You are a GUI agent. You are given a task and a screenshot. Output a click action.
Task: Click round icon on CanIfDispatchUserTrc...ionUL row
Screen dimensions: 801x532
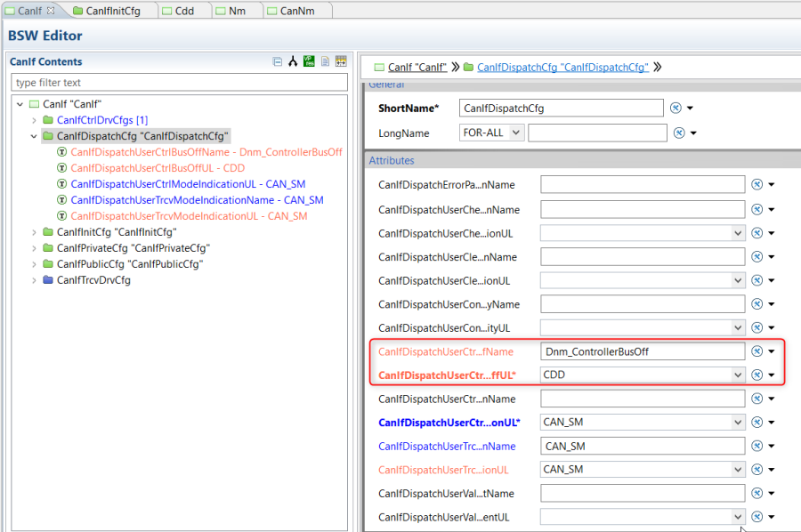click(x=757, y=469)
